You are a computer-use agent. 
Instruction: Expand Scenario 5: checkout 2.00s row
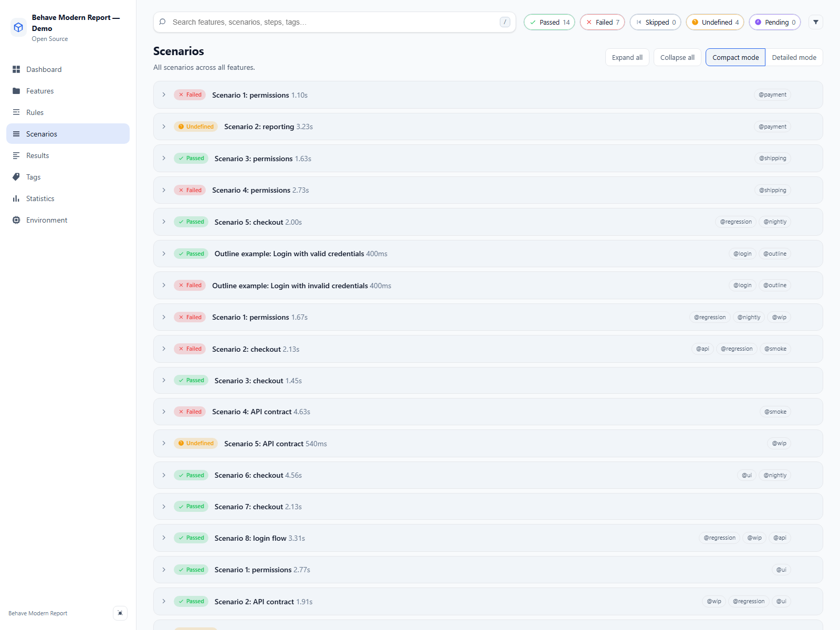pos(488,222)
